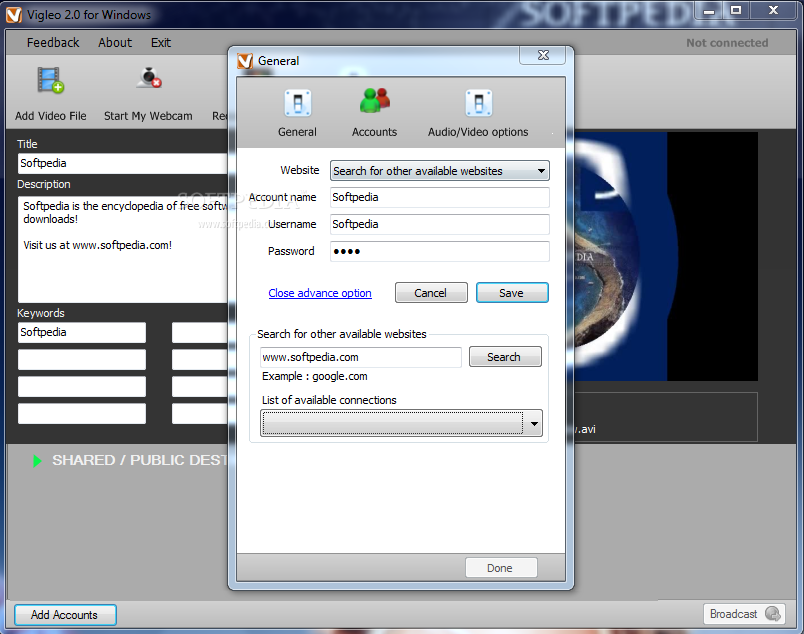Screen dimensions: 804x634
Task: Start My Webcam toolbar icon
Action: [149, 78]
